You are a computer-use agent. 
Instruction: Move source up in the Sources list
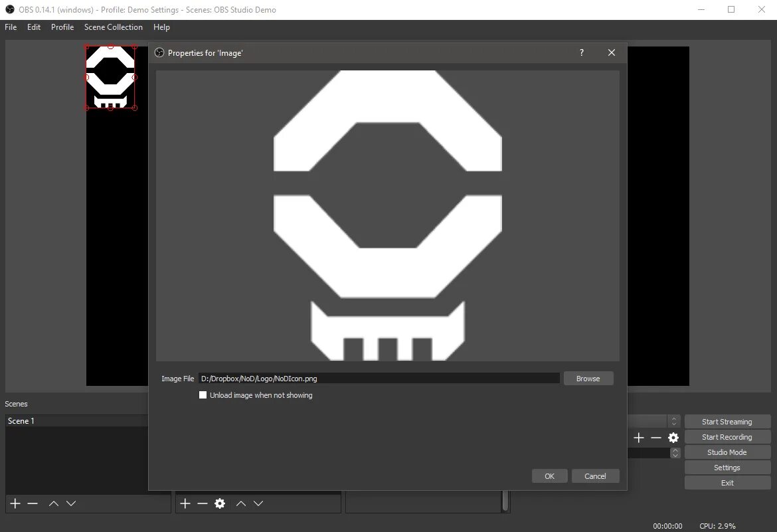(x=241, y=503)
